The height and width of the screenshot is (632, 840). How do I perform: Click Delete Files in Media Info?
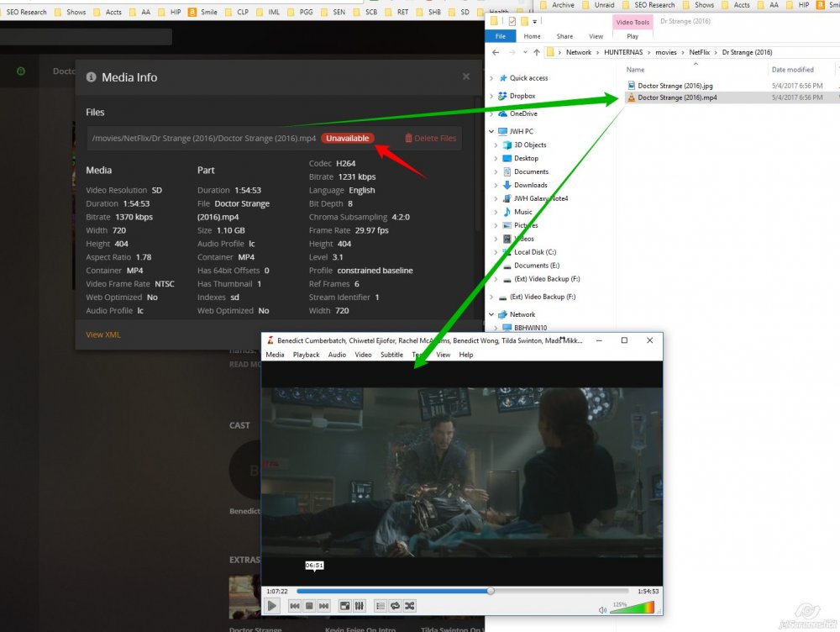click(431, 138)
